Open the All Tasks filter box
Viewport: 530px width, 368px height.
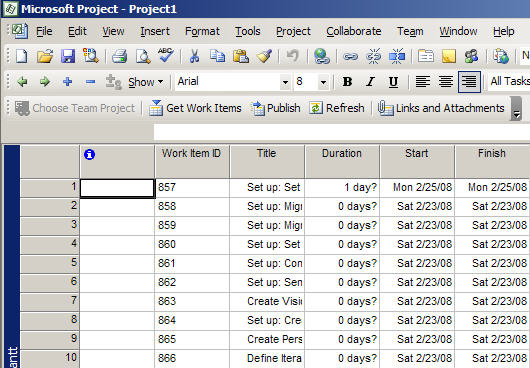coord(509,81)
